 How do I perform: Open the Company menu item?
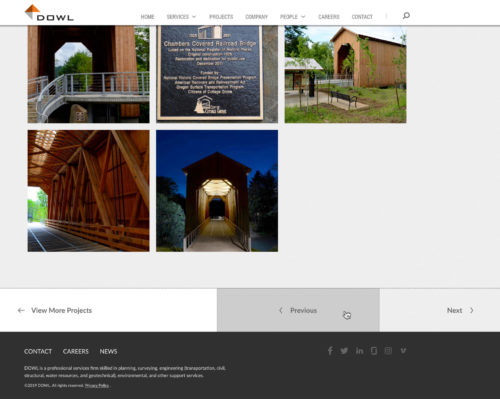tap(256, 17)
